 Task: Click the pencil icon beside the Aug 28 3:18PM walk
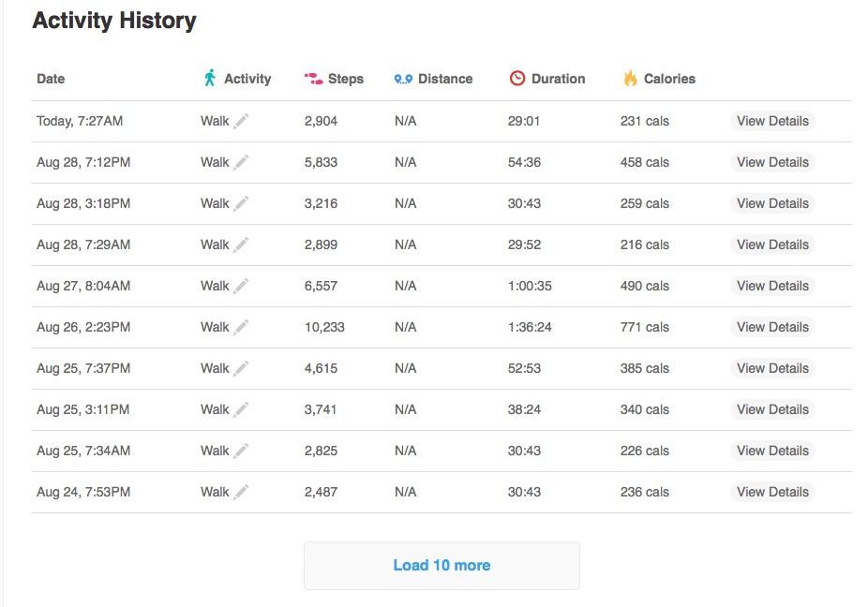coord(241,203)
